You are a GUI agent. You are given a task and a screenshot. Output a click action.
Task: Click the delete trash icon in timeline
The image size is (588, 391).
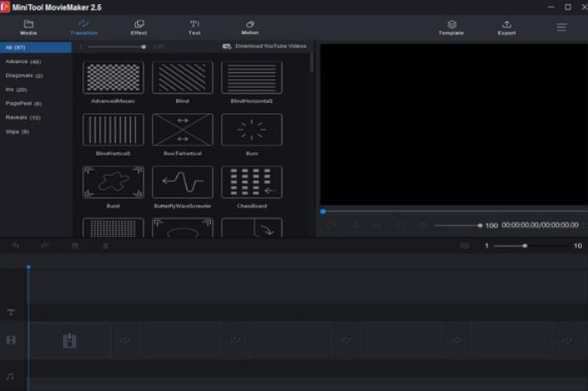(76, 246)
